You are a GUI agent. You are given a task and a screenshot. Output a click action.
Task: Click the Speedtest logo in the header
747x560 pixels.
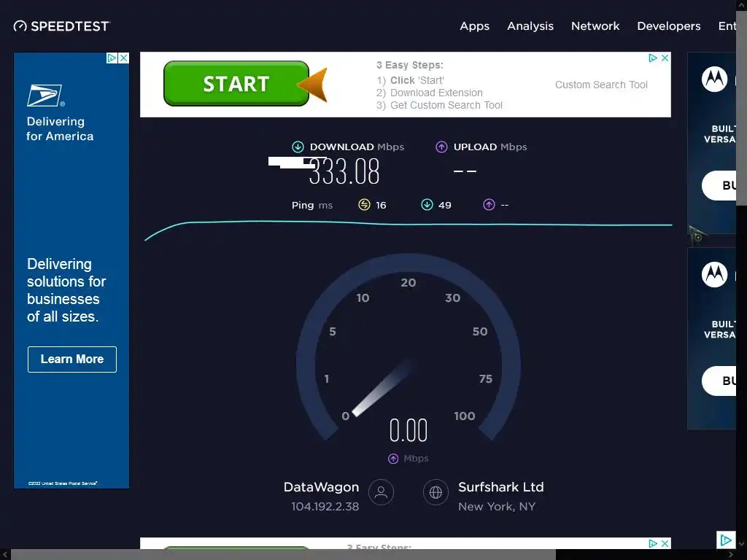(x=62, y=26)
